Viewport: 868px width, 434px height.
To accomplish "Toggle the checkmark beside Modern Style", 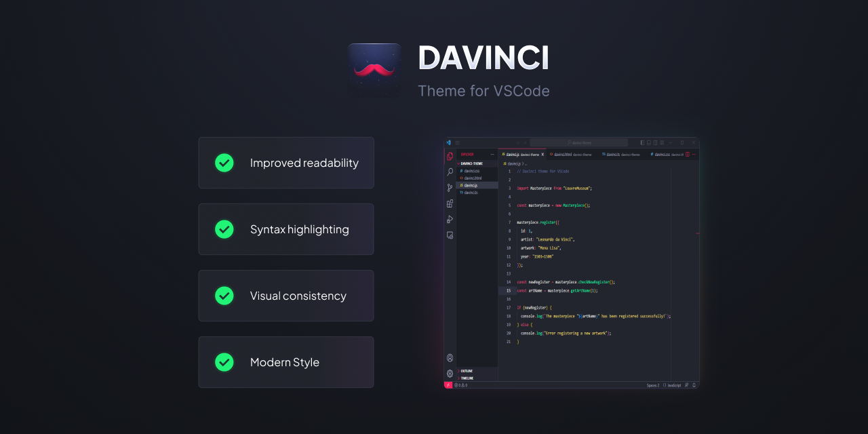I will (x=224, y=362).
